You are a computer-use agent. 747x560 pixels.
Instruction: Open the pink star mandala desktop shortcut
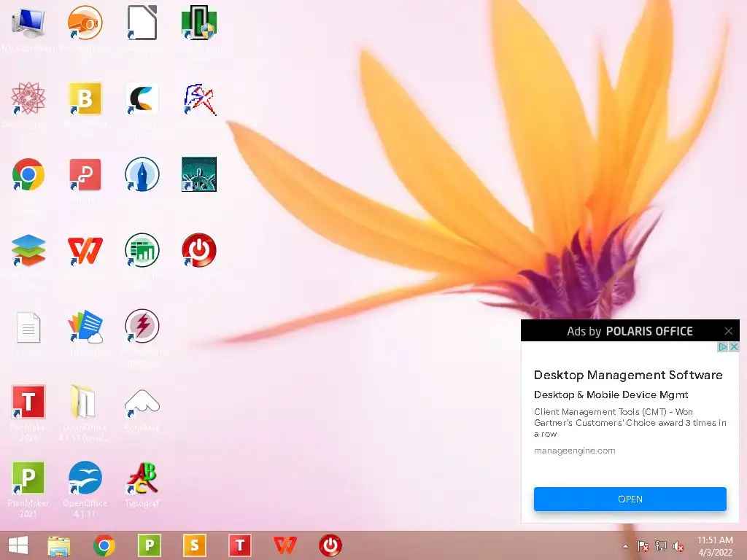pyautogui.click(x=28, y=98)
